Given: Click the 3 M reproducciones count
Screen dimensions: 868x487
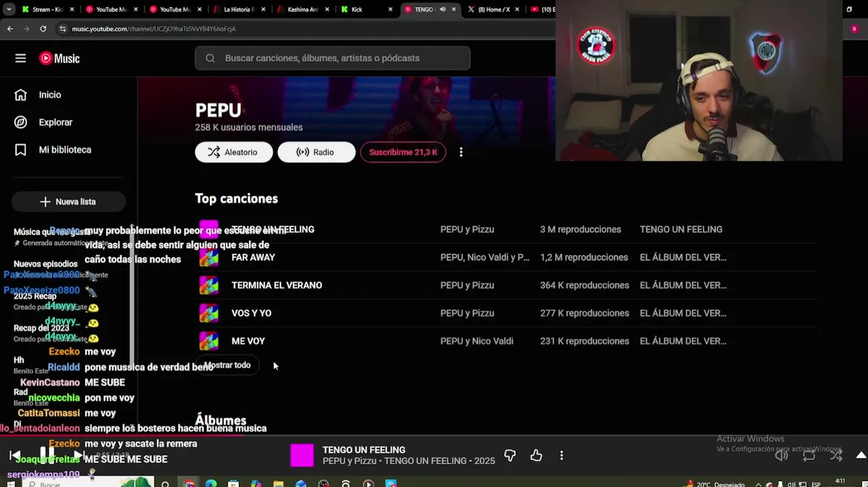Looking at the screenshot, I should pos(580,229).
